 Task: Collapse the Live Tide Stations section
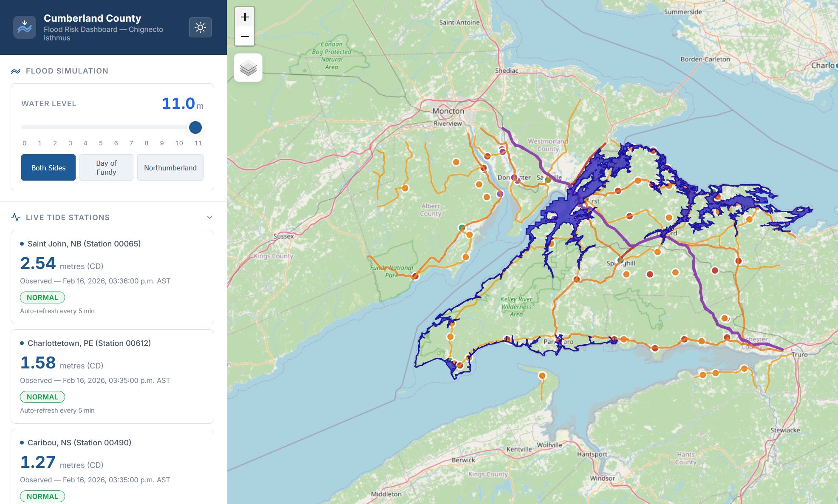coord(209,217)
